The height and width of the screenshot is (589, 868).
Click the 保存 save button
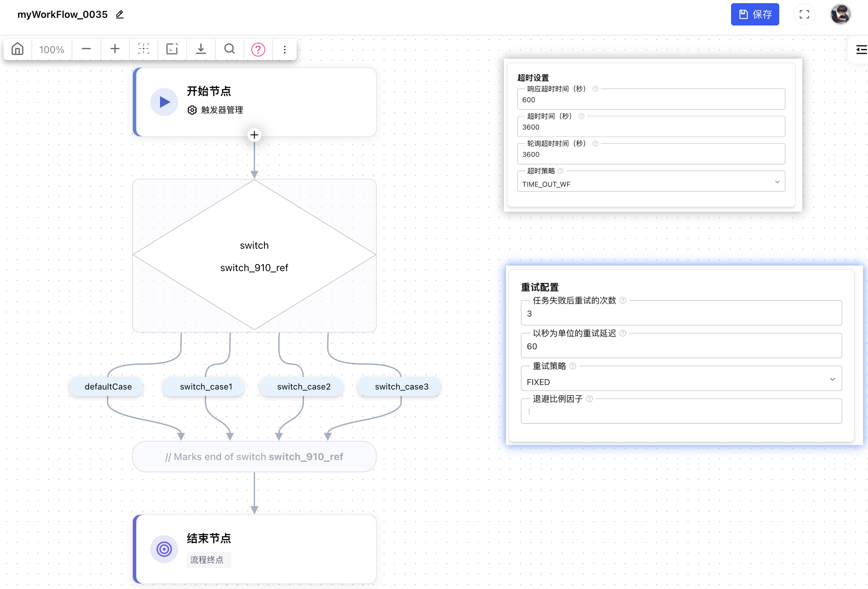(x=755, y=15)
